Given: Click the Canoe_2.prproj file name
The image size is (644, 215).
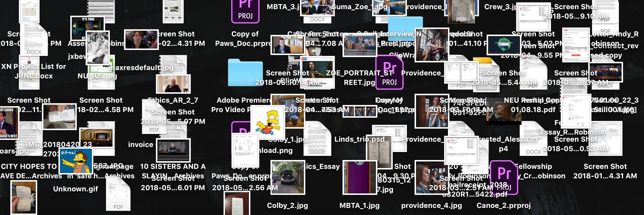Looking at the screenshot, I should pyautogui.click(x=504, y=206).
